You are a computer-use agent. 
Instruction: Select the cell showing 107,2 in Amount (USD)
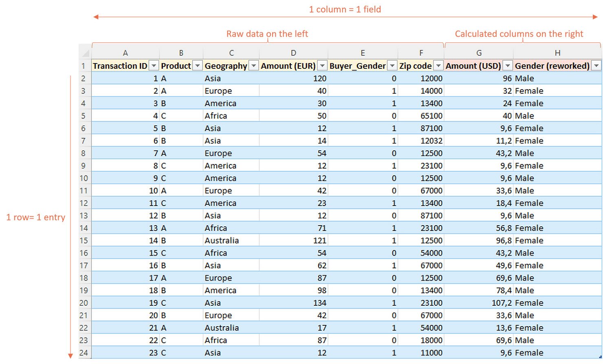pyautogui.click(x=479, y=303)
